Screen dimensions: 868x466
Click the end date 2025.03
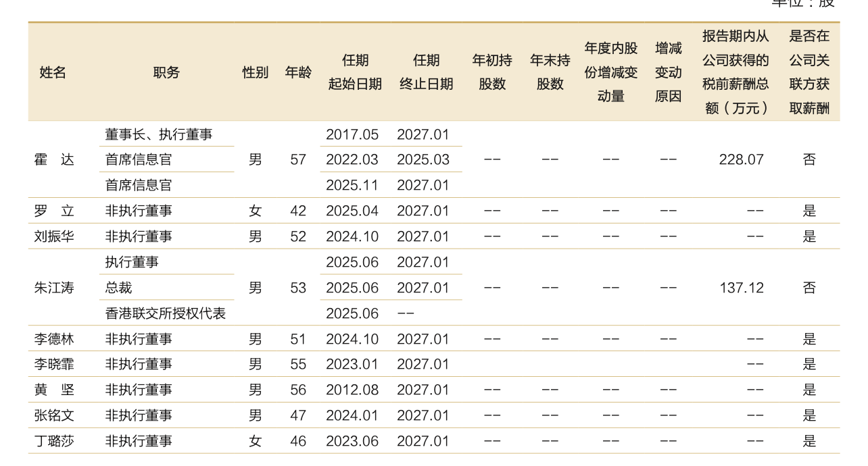tap(423, 160)
